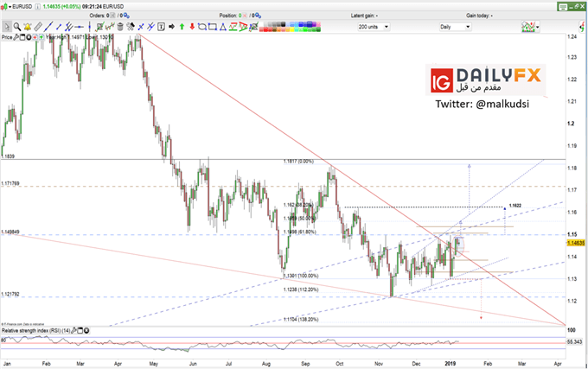Click the RSI panel window icon
This screenshot has width=588, height=369.
coord(80,330)
